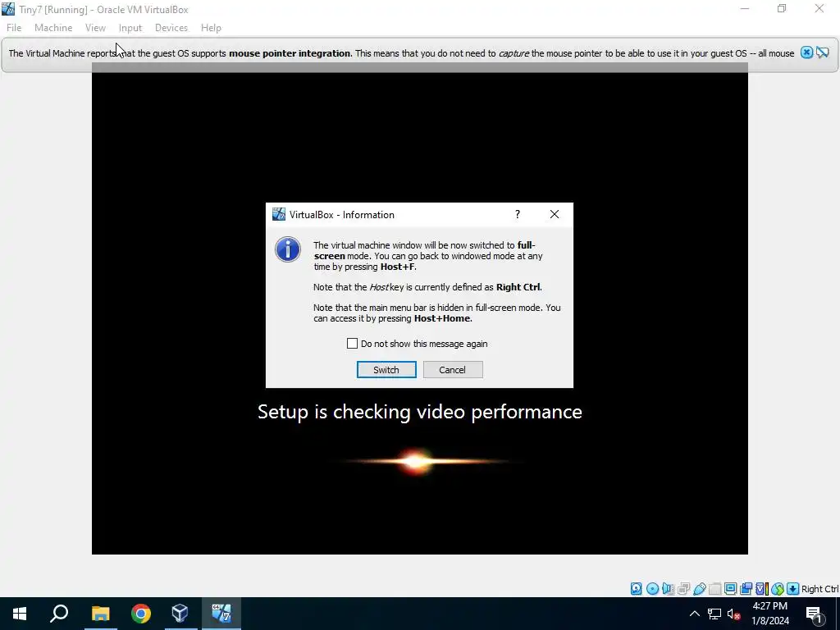Click the VirtualBox icon in dialog title
The width and height of the screenshot is (840, 630).
[279, 214]
